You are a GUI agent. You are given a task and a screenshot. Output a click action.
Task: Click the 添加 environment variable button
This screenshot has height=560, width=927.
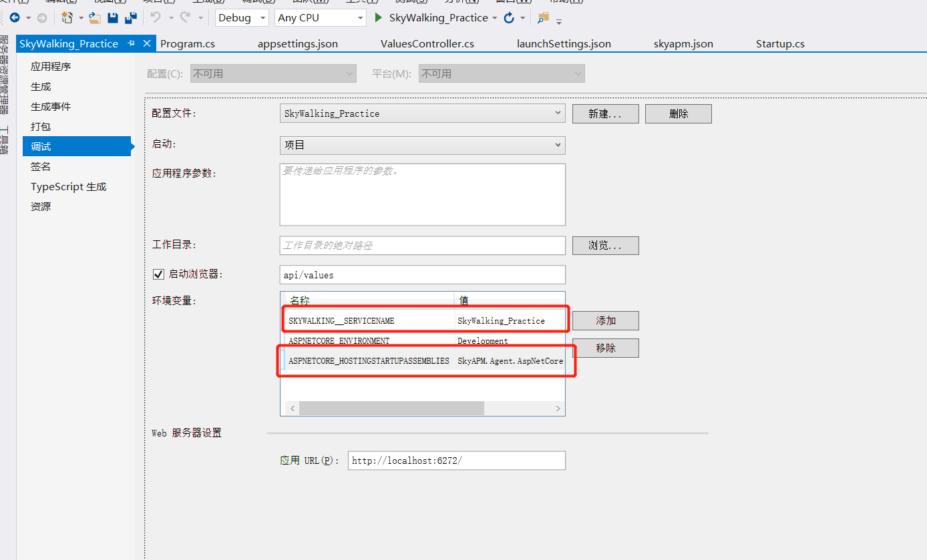605,321
